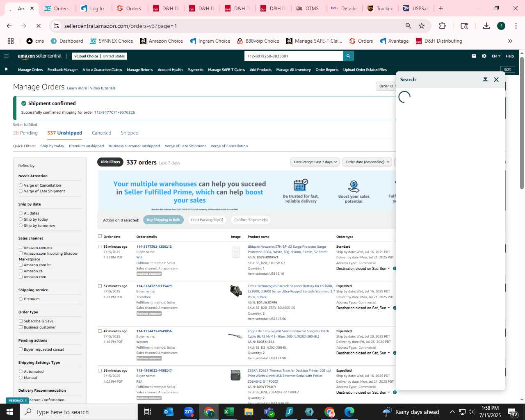Open the Date Range Last 7 days dropdown
This screenshot has height=420, width=525.
click(x=315, y=162)
